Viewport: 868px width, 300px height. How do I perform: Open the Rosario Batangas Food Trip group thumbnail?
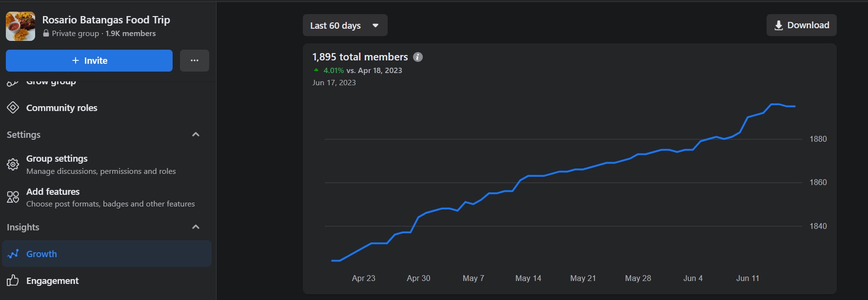click(20, 26)
